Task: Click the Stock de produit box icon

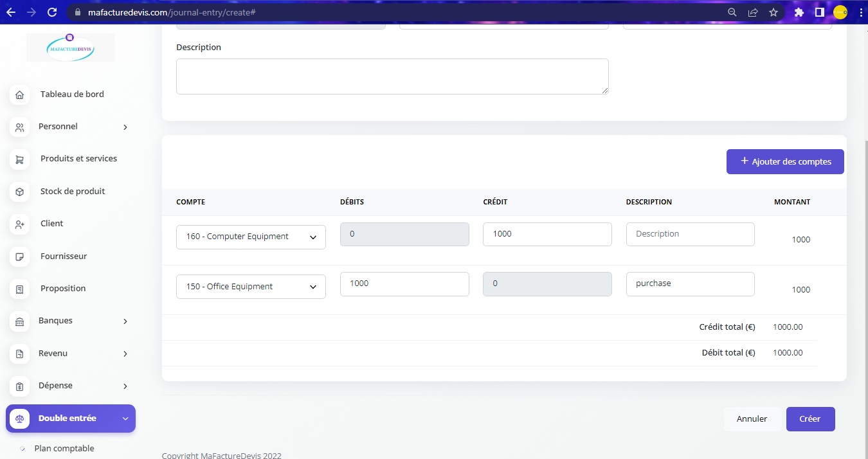Action: click(19, 192)
